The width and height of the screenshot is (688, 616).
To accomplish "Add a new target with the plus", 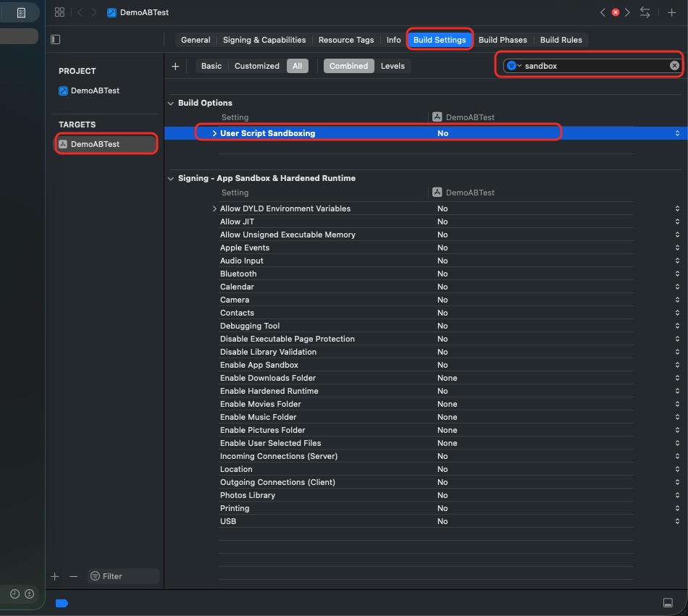I will click(x=55, y=576).
